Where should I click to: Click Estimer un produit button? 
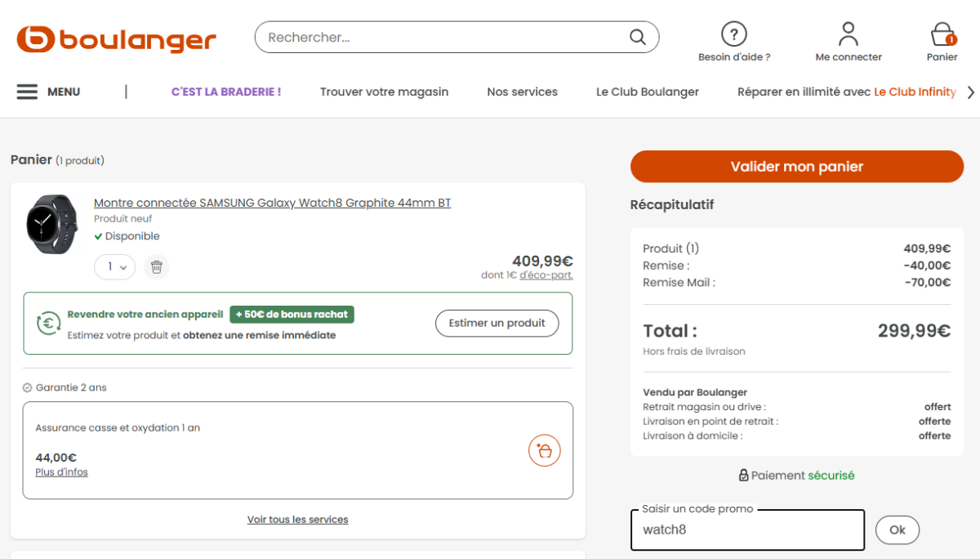tap(497, 323)
